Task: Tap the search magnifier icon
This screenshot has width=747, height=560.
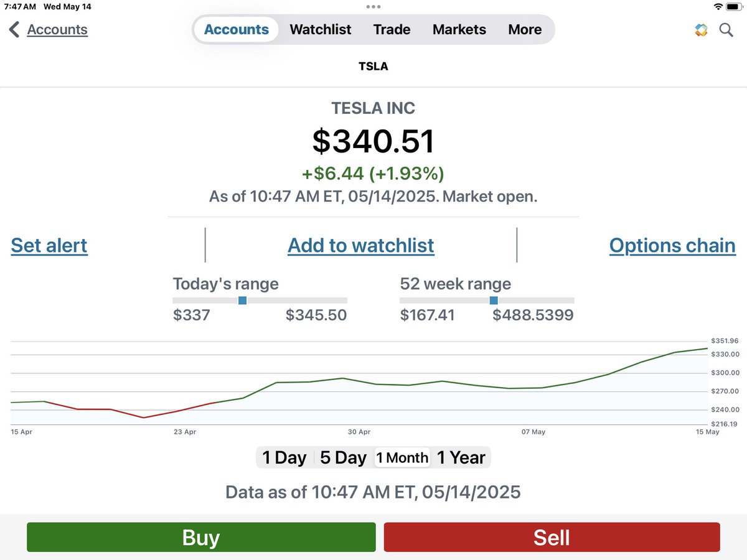Action: (x=726, y=30)
